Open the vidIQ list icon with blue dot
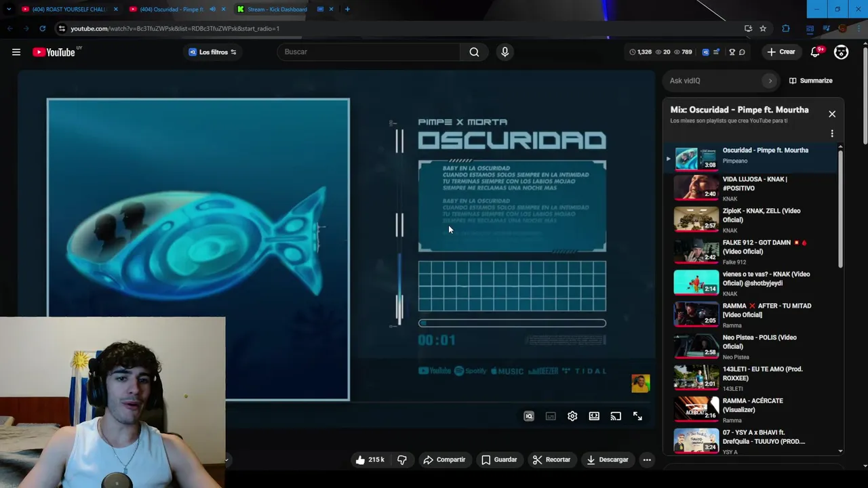 [717, 52]
